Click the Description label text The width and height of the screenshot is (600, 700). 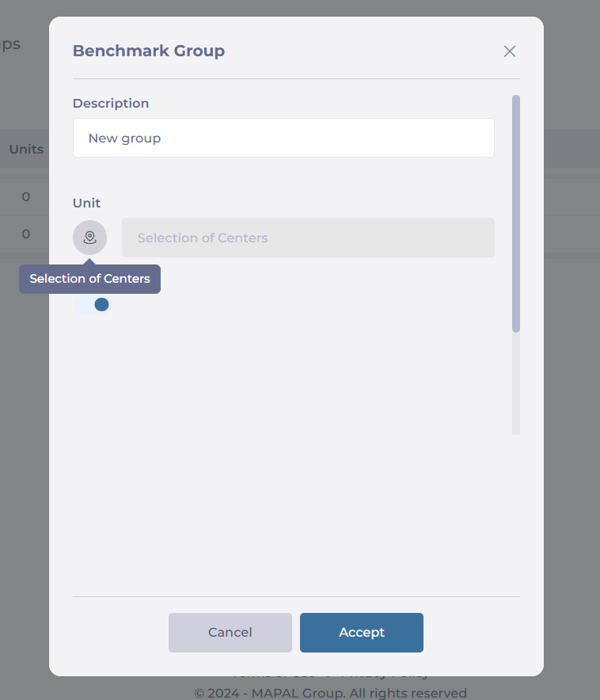[x=111, y=103]
